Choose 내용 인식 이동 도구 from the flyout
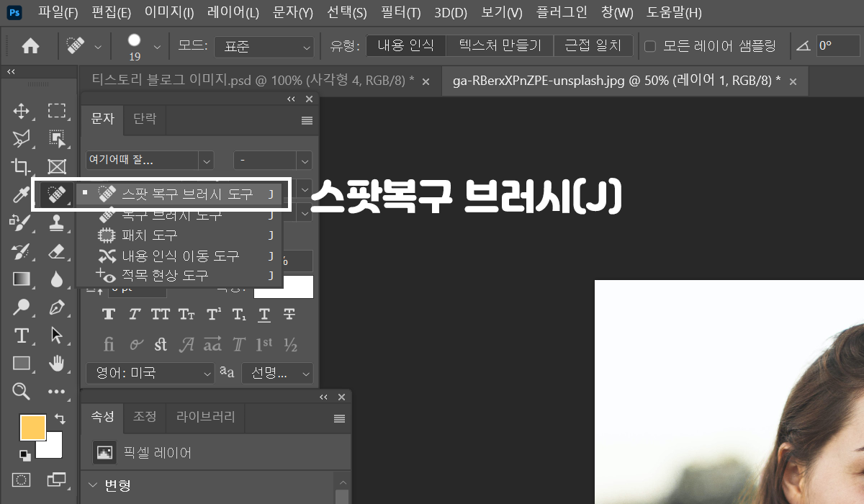This screenshot has height=504, width=864. (179, 256)
